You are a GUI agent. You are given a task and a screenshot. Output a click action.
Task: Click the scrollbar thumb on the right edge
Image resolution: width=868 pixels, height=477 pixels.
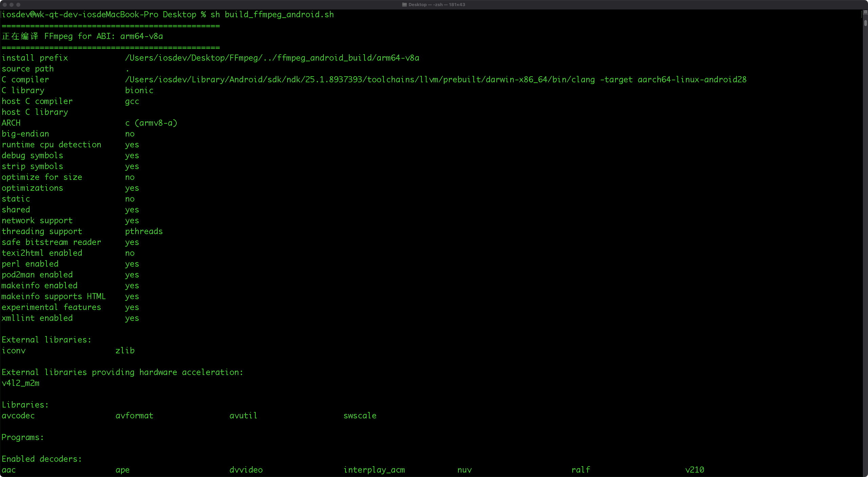865,23
